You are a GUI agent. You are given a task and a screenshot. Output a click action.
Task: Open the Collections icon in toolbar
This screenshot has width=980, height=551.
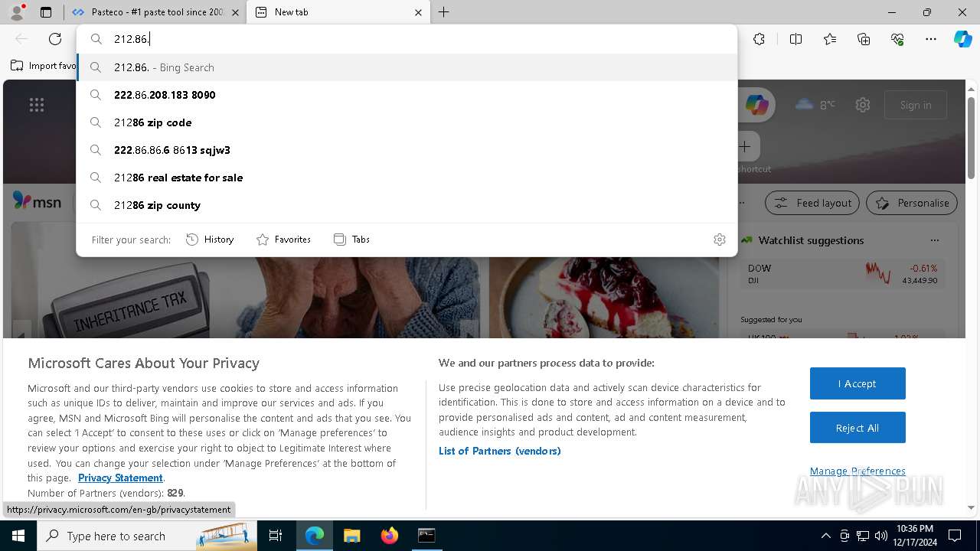[x=864, y=39]
